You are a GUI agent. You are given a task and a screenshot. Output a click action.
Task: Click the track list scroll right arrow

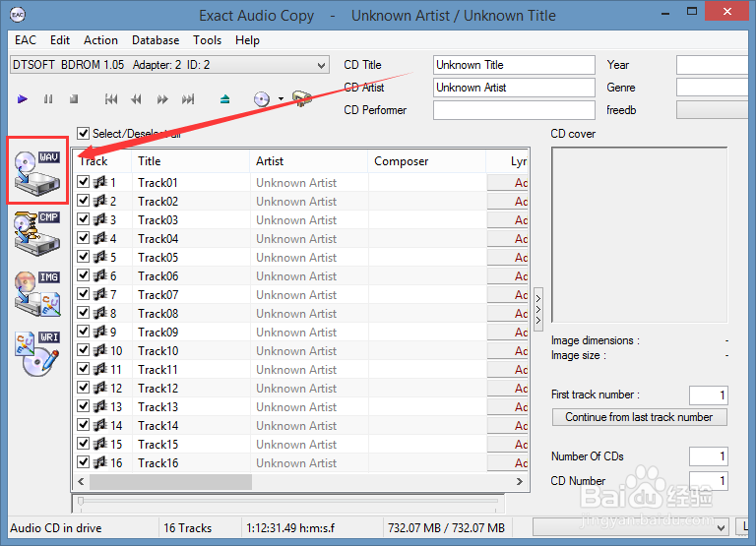coord(520,481)
